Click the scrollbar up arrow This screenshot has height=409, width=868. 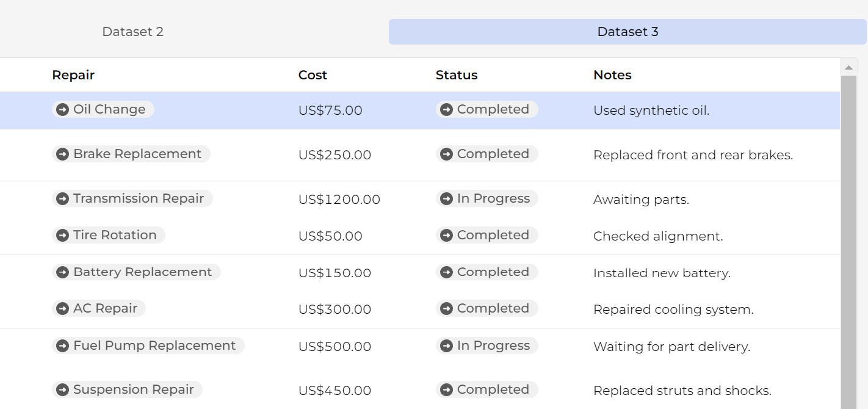tap(848, 67)
